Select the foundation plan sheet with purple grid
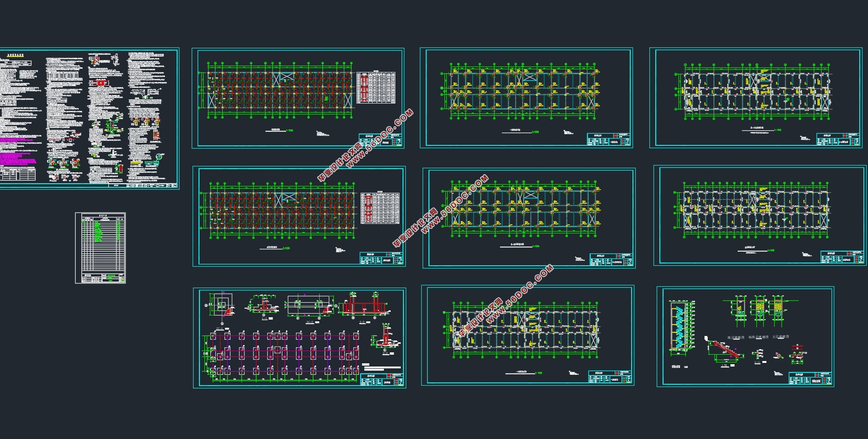The image size is (868, 439). (x=300, y=338)
